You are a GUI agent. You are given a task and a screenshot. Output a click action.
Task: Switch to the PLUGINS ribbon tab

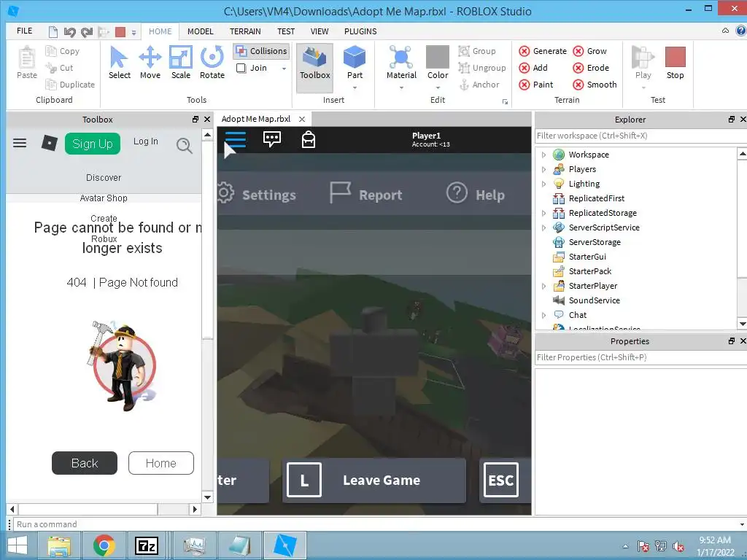360,31
